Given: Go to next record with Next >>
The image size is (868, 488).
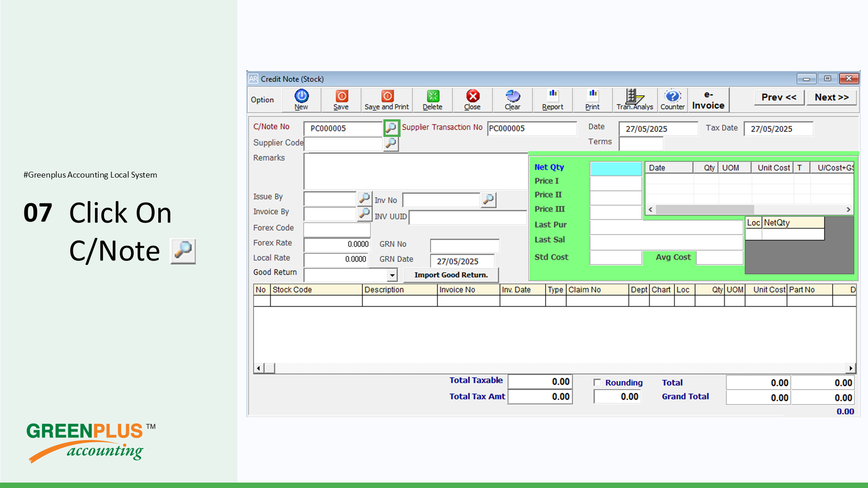Looking at the screenshot, I should 832,97.
